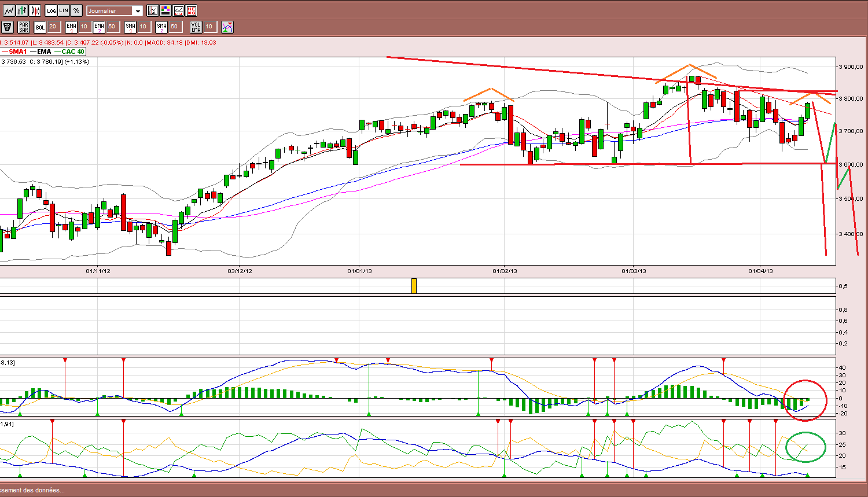This screenshot has height=497, width=868.
Task: Click the 01/01/13 date label
Action: (359, 271)
